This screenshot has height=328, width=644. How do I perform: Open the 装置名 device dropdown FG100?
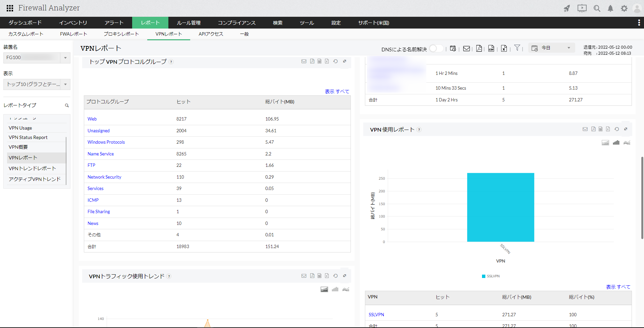[x=37, y=58]
